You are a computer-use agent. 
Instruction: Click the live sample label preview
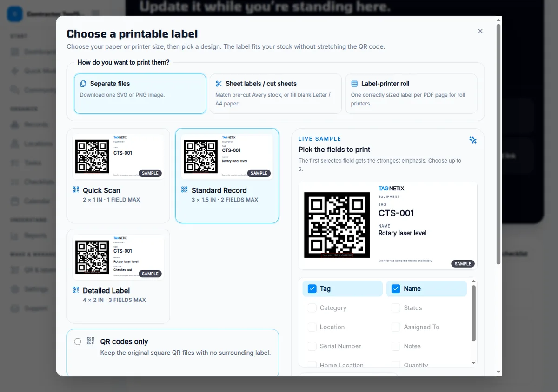click(x=388, y=225)
